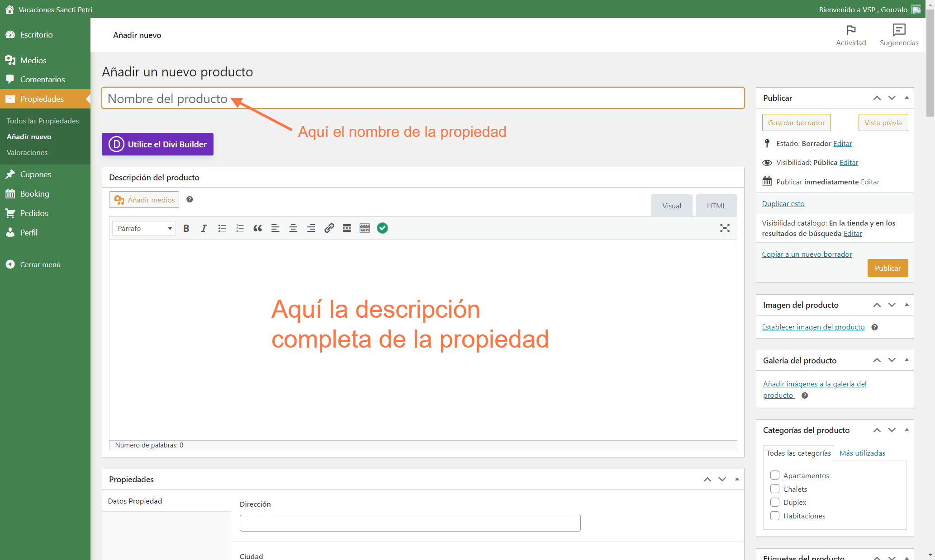This screenshot has height=560, width=935.
Task: Click help icon next to Añadir medios
Action: pyautogui.click(x=190, y=199)
